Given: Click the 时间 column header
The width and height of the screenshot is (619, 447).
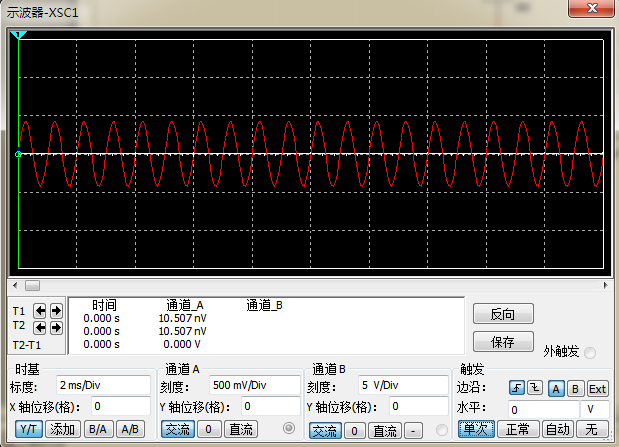Looking at the screenshot, I should tap(104, 305).
